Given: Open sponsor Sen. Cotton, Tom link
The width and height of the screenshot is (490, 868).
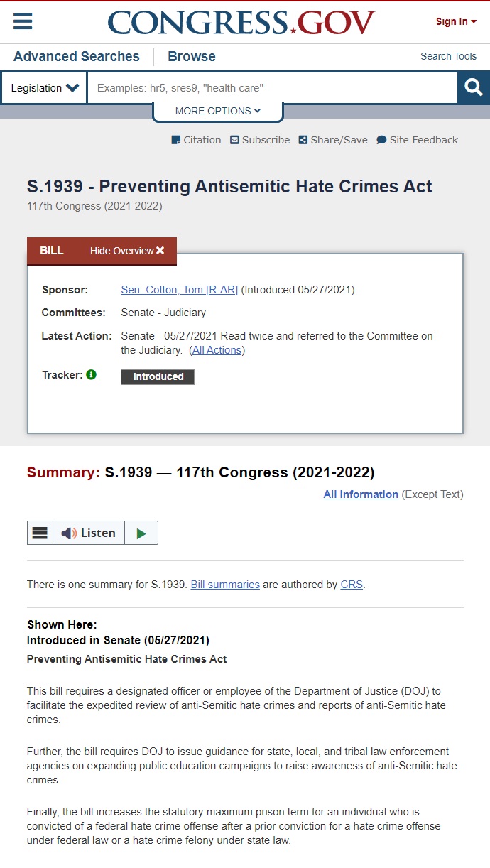Looking at the screenshot, I should coord(180,290).
